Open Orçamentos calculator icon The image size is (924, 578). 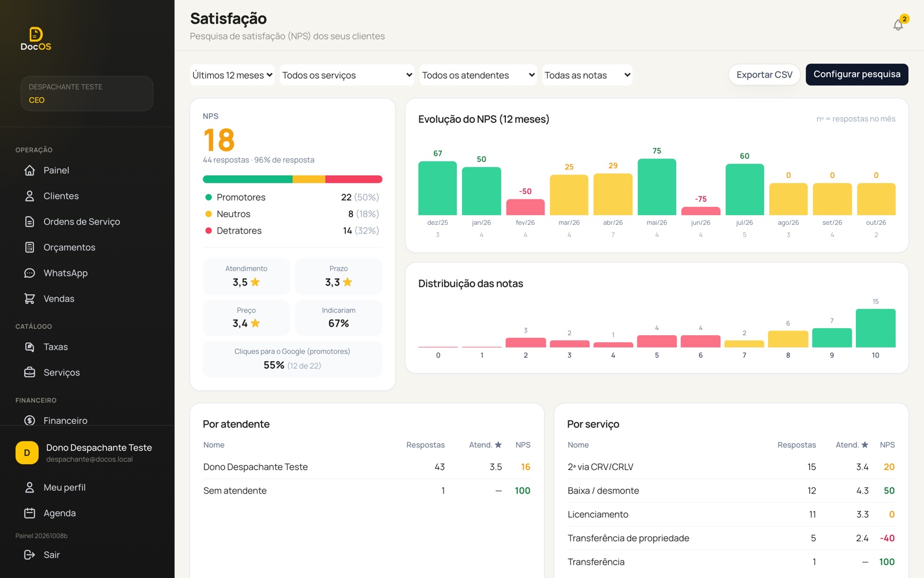tap(29, 247)
